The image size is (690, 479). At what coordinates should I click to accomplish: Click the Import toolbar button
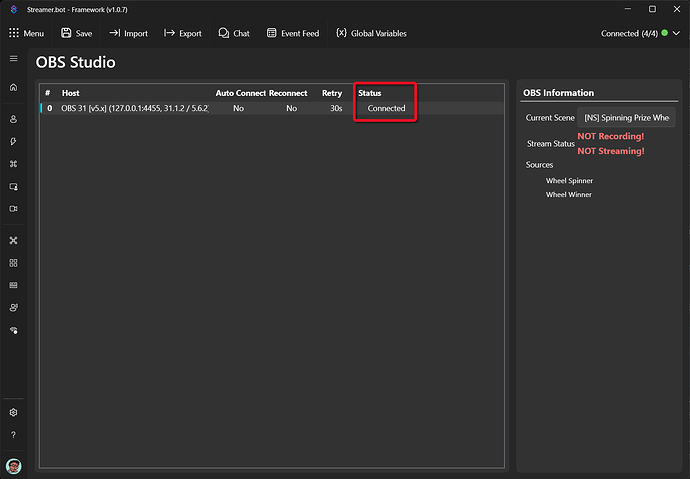point(128,33)
